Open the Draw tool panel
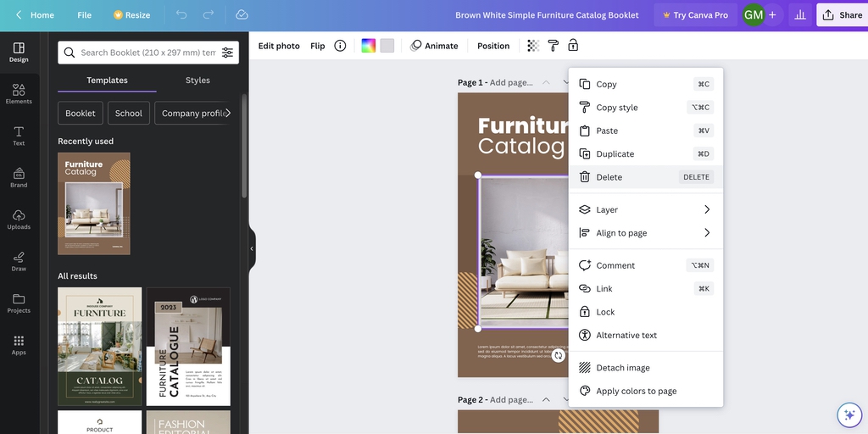 click(19, 261)
